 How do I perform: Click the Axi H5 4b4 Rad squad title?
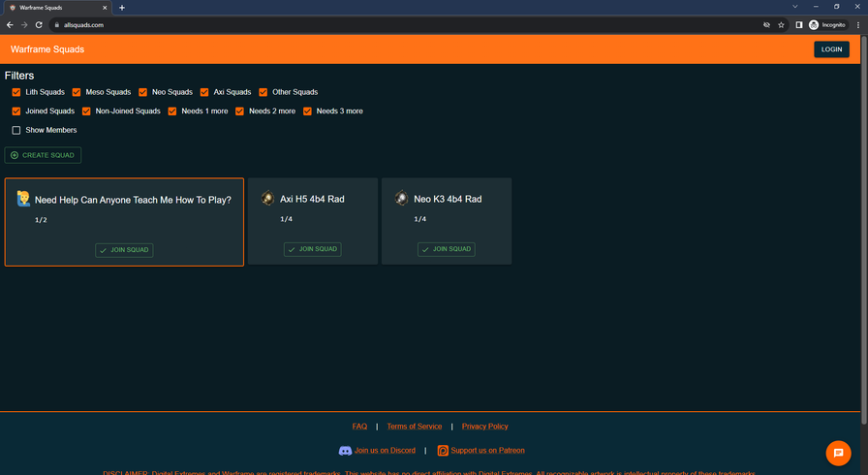coord(312,199)
